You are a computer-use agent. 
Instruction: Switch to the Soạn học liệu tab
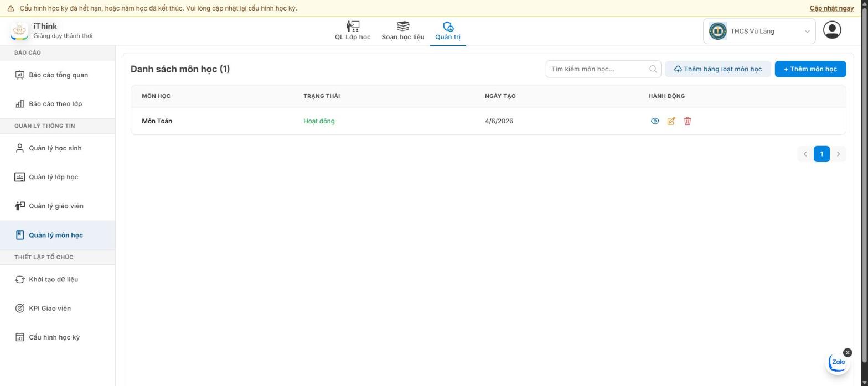403,31
